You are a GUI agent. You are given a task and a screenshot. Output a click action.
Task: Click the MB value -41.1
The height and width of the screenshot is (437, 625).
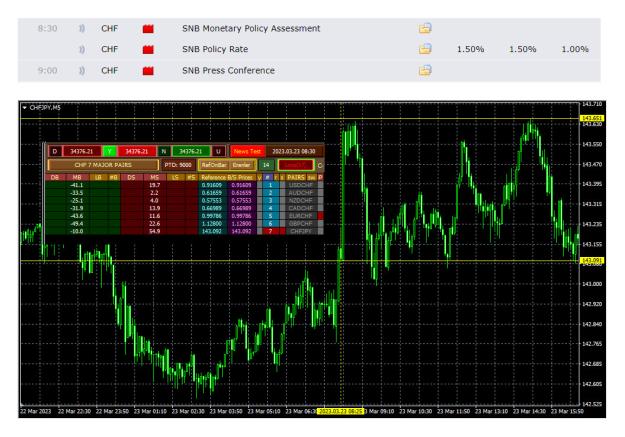click(77, 185)
